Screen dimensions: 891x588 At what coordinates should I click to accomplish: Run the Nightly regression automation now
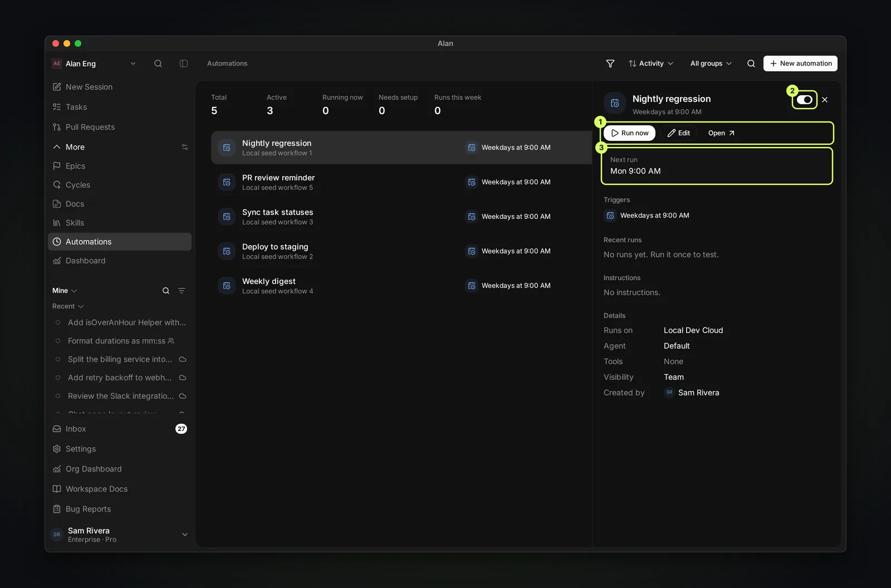point(630,133)
